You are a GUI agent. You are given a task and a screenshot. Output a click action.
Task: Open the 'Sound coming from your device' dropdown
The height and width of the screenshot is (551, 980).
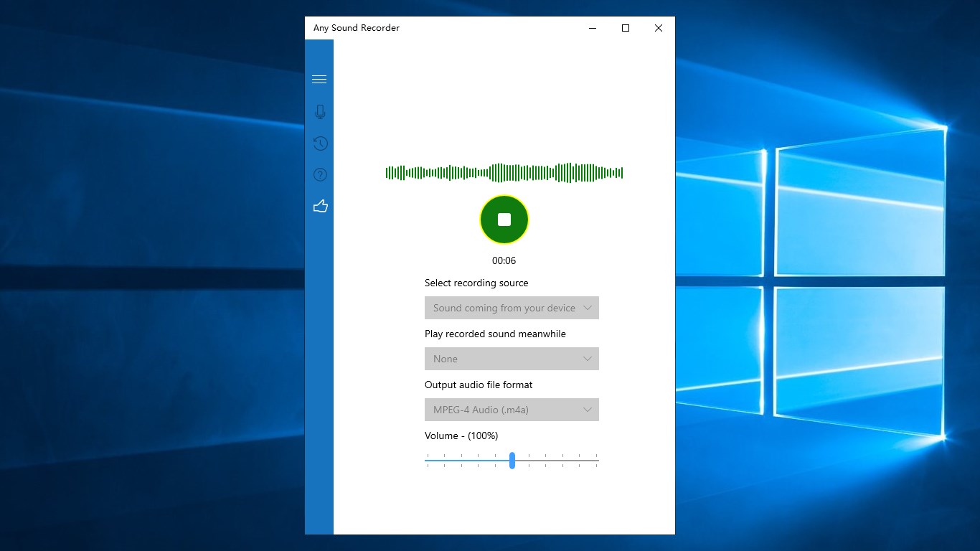point(512,308)
